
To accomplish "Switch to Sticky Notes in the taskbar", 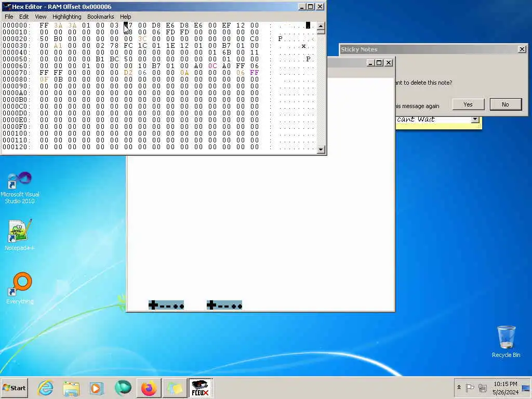I will click(175, 388).
